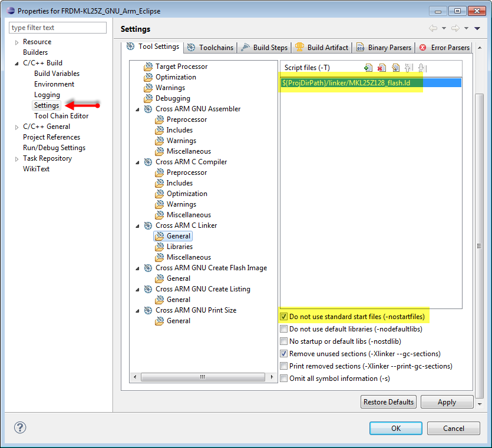Viewport: 492px width, 448px height.
Task: Click the Delete script file icon
Action: click(x=382, y=68)
